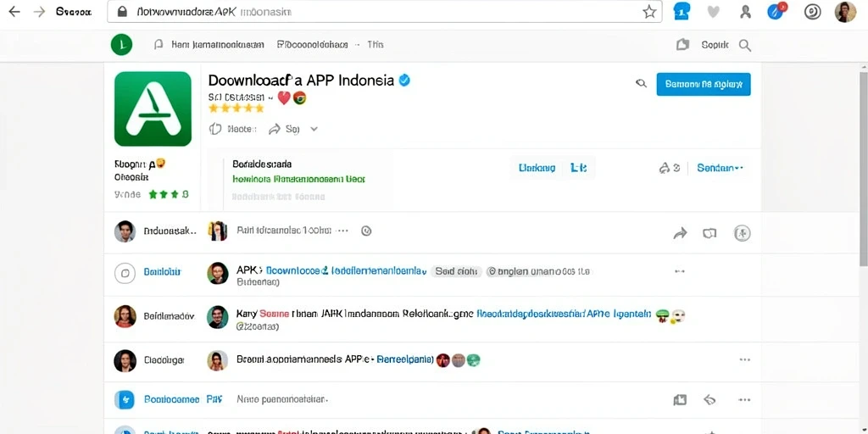The width and height of the screenshot is (868, 434).
Task: Click the blue link in Kaŋy Sœııne row
Action: [564, 314]
